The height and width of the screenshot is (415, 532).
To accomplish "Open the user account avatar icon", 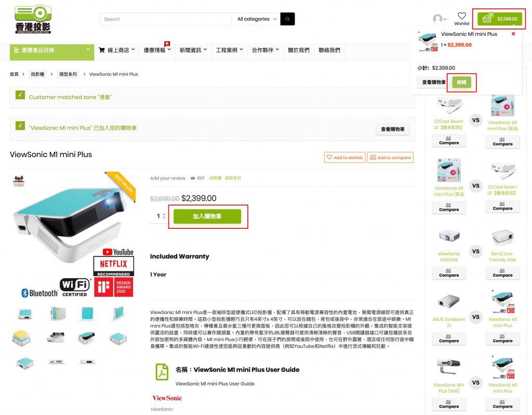I will click(x=437, y=19).
